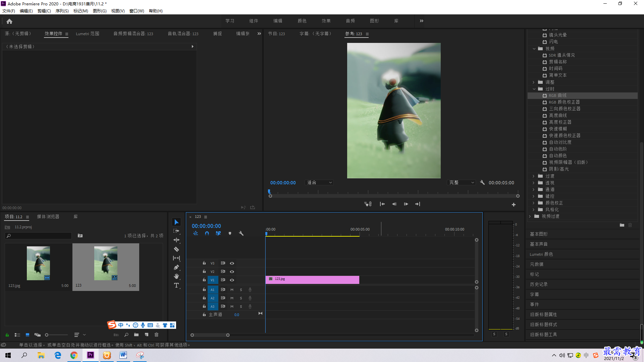Click Step Forward one frame
Viewport: 644px width, 362px height.
406,204
